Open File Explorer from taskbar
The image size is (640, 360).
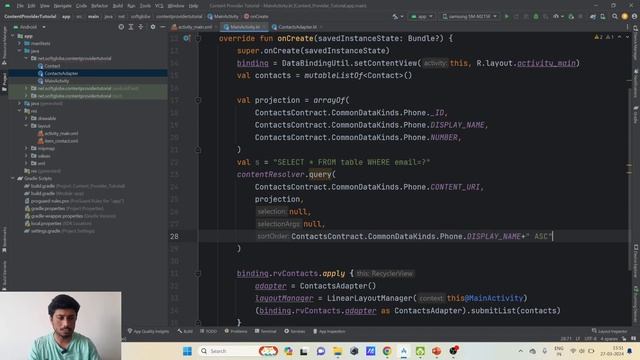click(x=338, y=351)
